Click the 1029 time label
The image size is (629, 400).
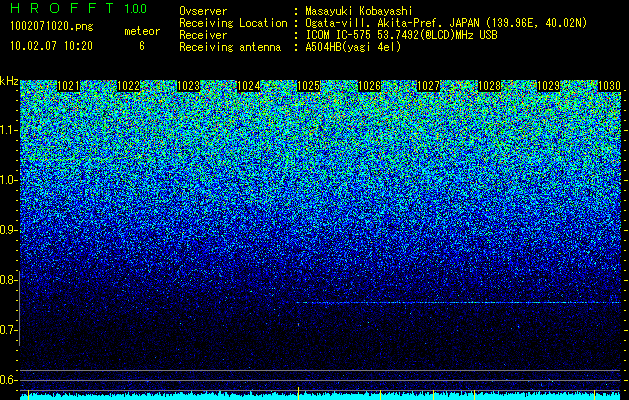[549, 86]
